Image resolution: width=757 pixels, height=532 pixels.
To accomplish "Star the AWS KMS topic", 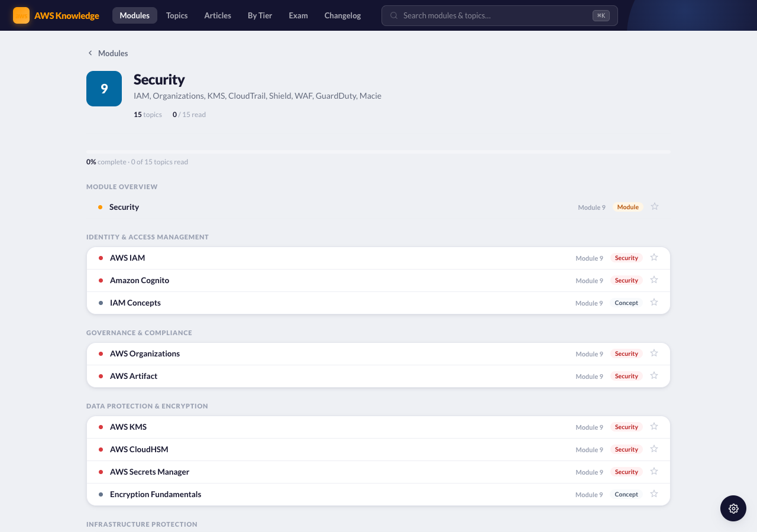I will [x=654, y=427].
